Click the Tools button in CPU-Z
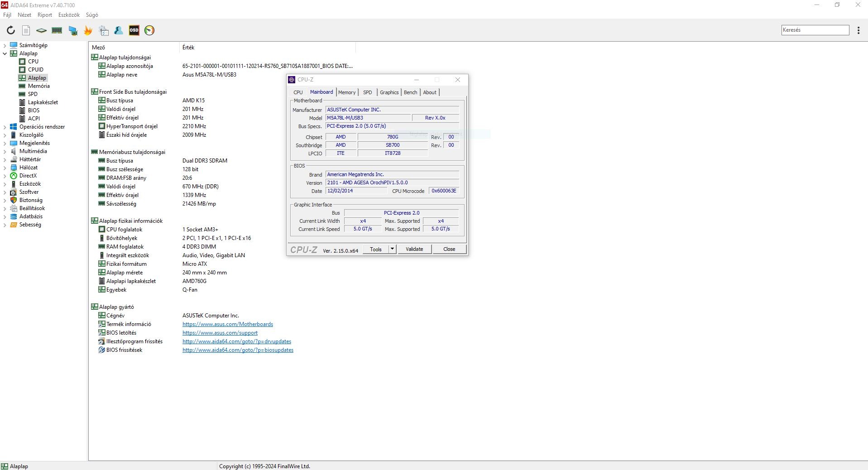The width and height of the screenshot is (868, 470). 376,249
